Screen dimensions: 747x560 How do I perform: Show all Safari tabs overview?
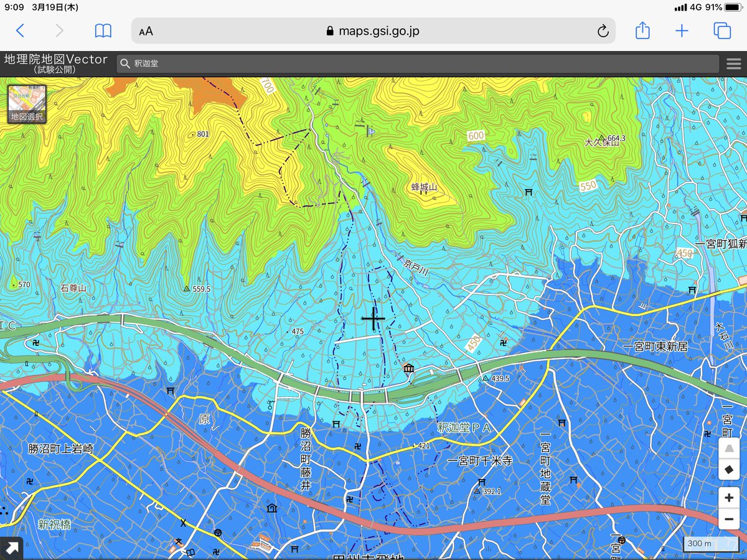[722, 30]
